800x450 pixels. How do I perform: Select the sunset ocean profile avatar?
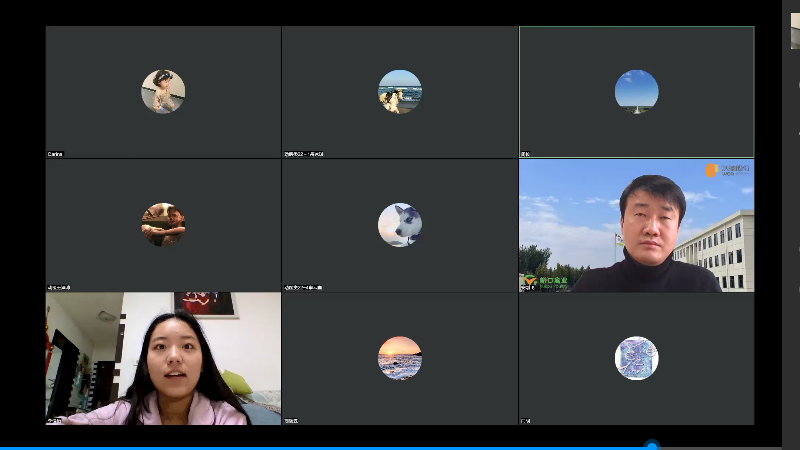coord(400,358)
